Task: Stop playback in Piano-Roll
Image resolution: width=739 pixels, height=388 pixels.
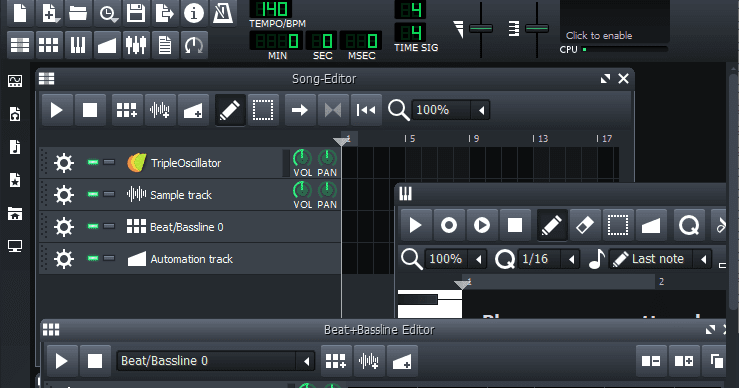Action: [x=515, y=225]
